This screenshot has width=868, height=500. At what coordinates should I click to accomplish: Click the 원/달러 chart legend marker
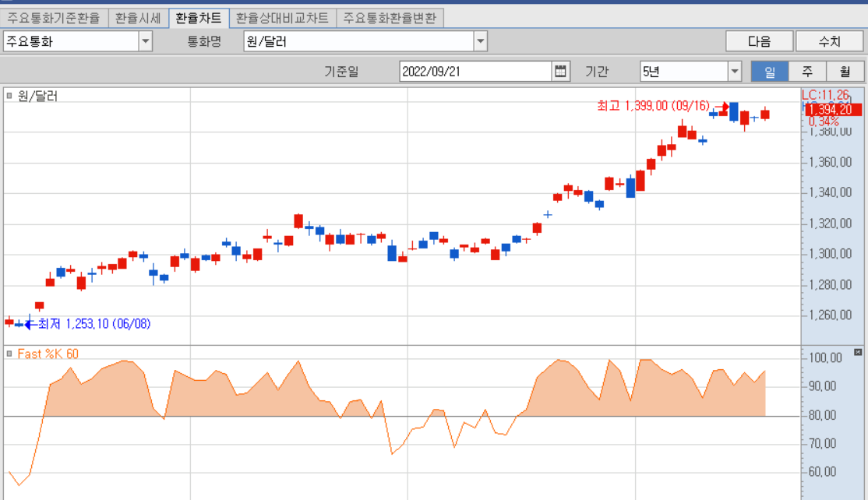pyautogui.click(x=9, y=96)
